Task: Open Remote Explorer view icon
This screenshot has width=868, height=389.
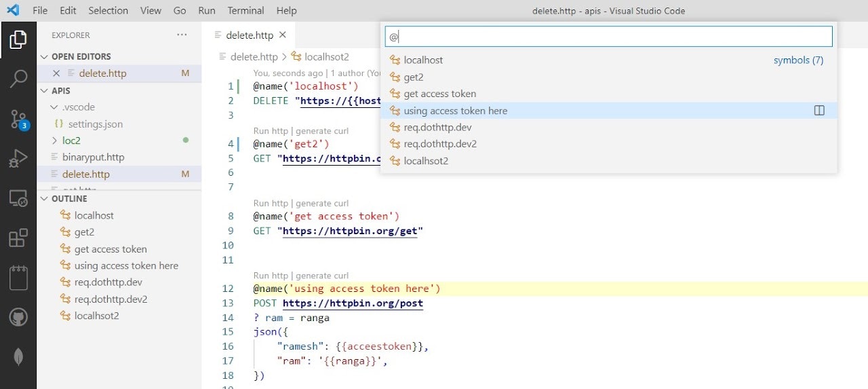Action: (x=18, y=198)
